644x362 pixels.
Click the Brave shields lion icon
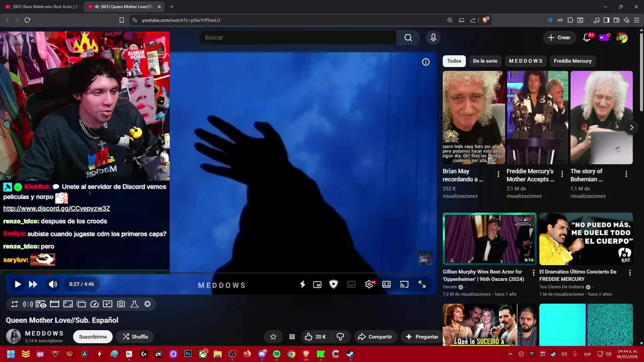(x=485, y=20)
